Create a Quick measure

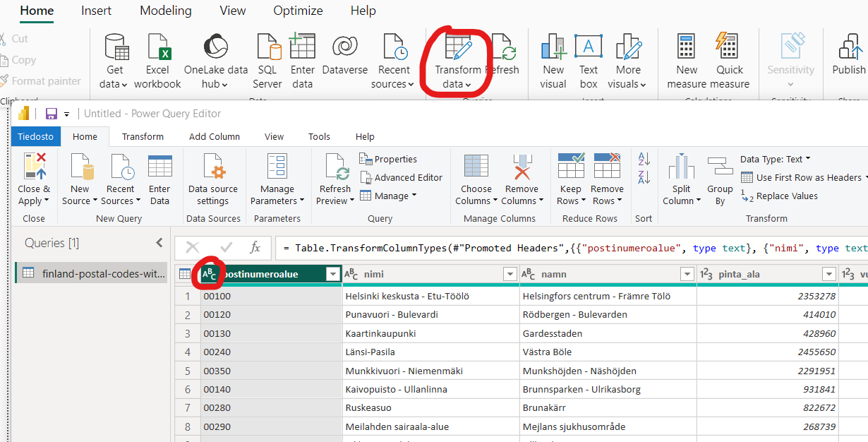[x=730, y=61]
